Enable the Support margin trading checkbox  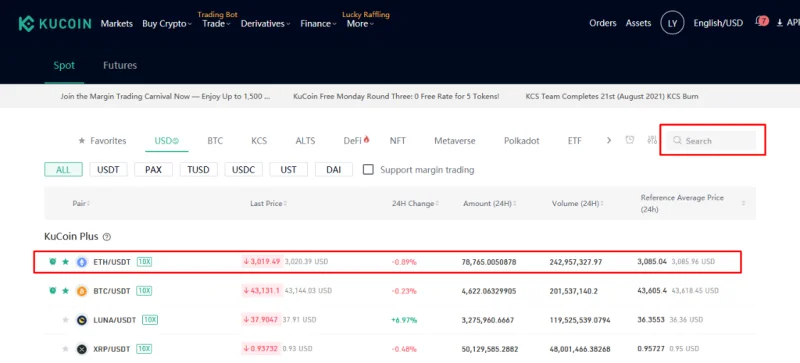[x=368, y=170]
